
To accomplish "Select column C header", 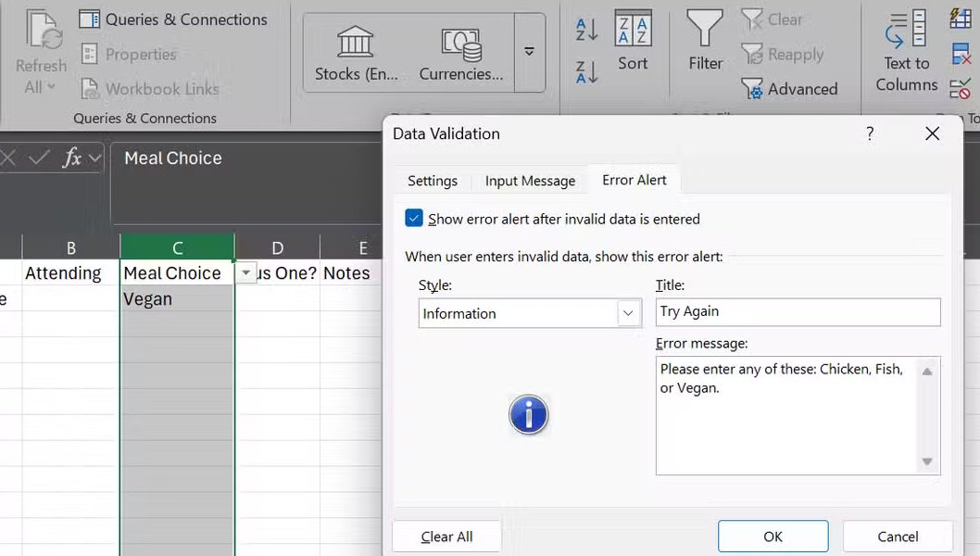I will pos(178,247).
